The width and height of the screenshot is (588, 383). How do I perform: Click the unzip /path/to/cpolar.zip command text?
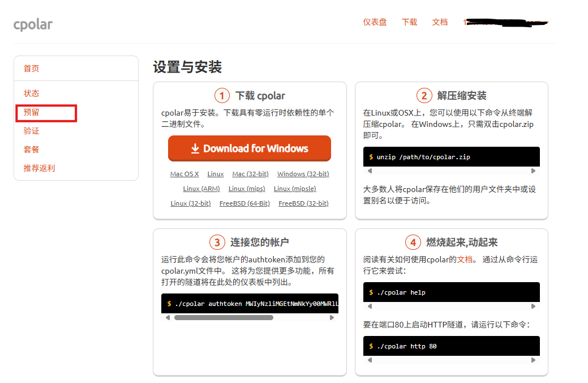(423, 157)
